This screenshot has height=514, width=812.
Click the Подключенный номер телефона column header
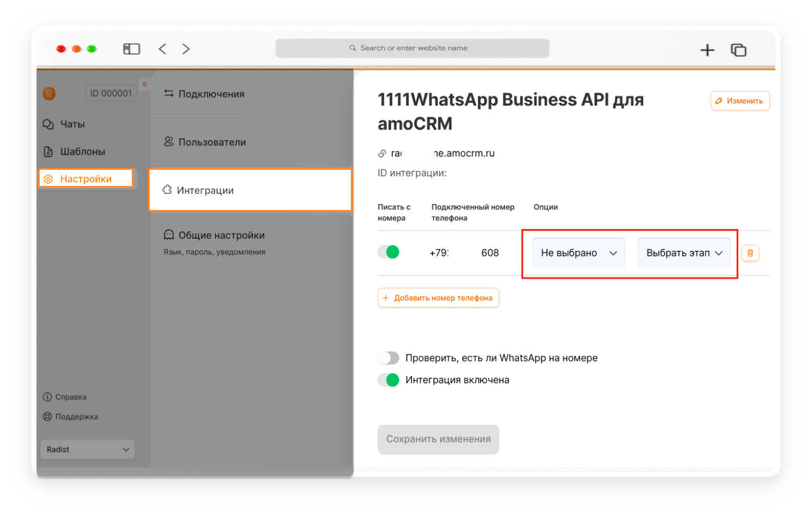point(473,213)
